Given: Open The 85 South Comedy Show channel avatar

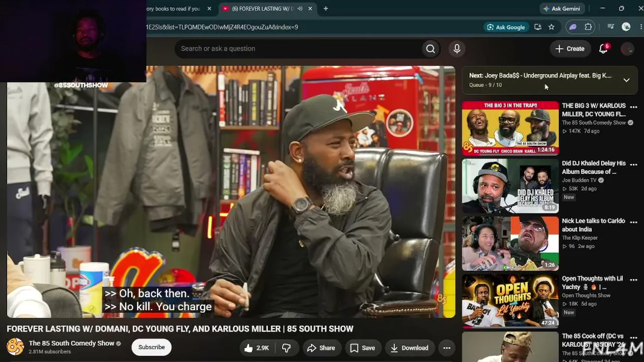Looking at the screenshot, I should pyautogui.click(x=15, y=346).
